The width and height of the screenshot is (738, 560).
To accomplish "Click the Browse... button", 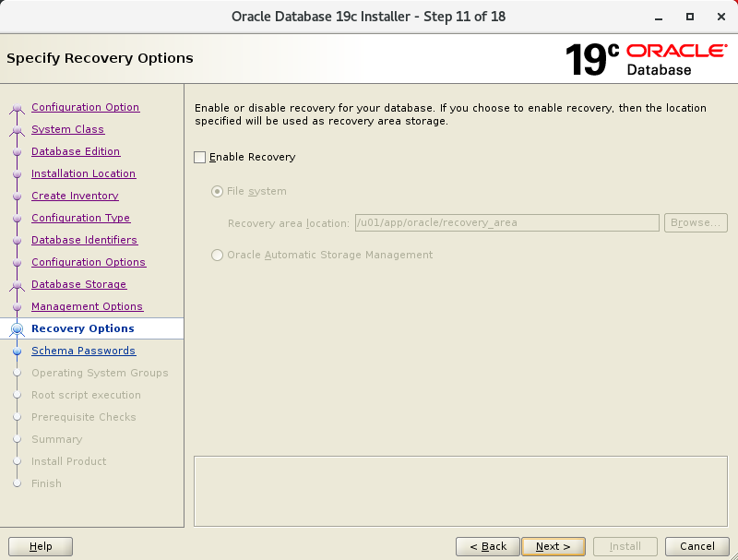I will click(x=696, y=222).
